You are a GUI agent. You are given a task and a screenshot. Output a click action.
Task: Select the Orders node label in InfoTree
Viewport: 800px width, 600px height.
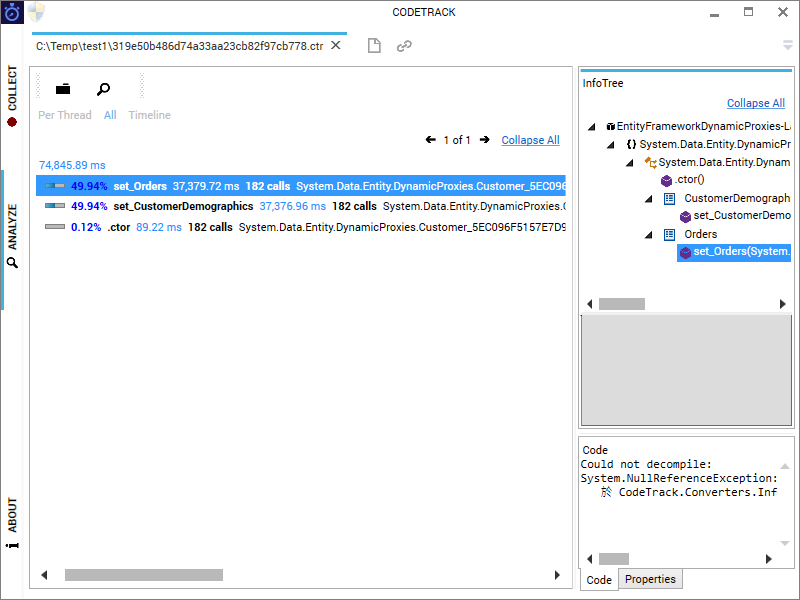pos(701,234)
